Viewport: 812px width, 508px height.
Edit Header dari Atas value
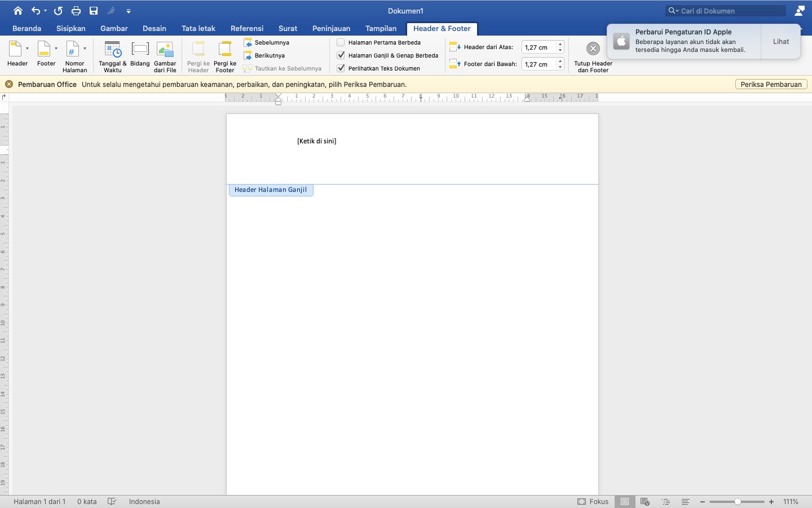click(539, 47)
